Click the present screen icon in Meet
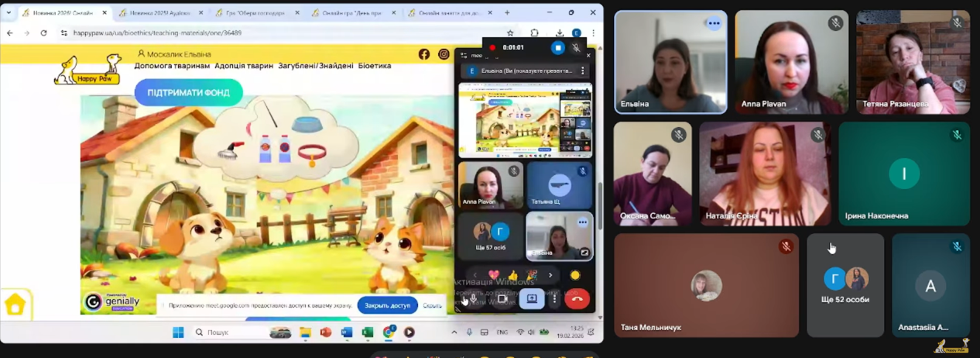This screenshot has height=358, width=980. 532,298
